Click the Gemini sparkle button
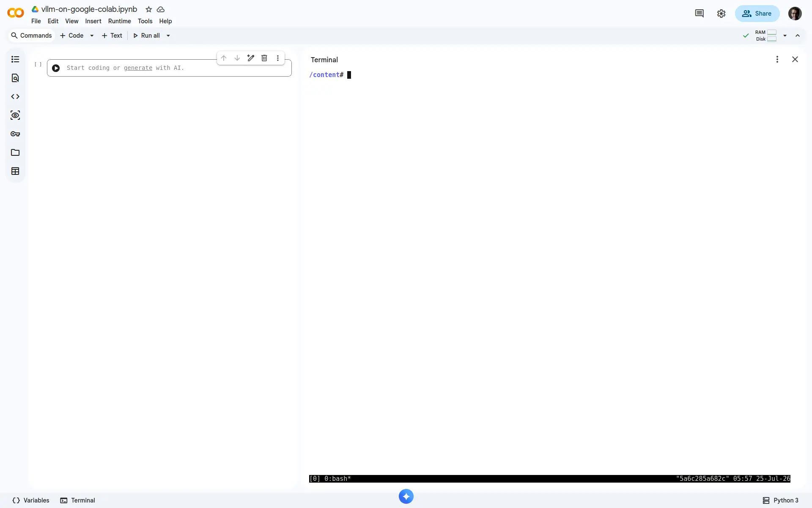This screenshot has height=508, width=812. click(406, 497)
